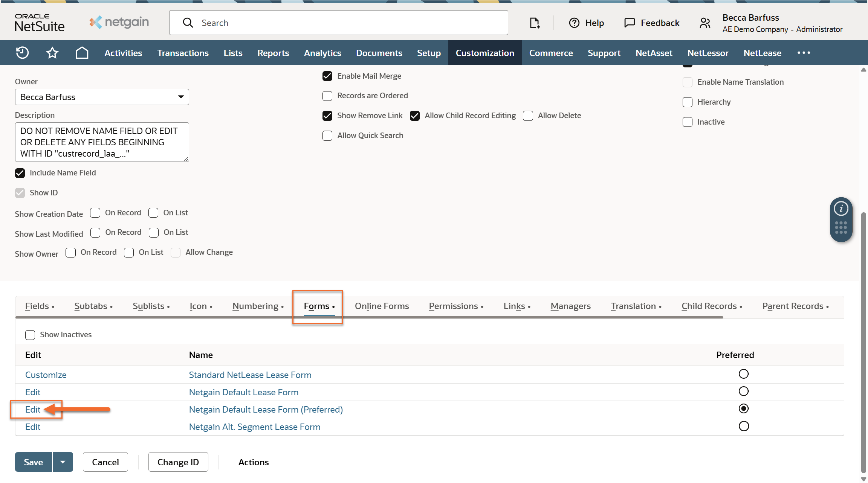This screenshot has width=868, height=483.
Task: Expand the Save button dropdown arrow
Action: click(63, 462)
